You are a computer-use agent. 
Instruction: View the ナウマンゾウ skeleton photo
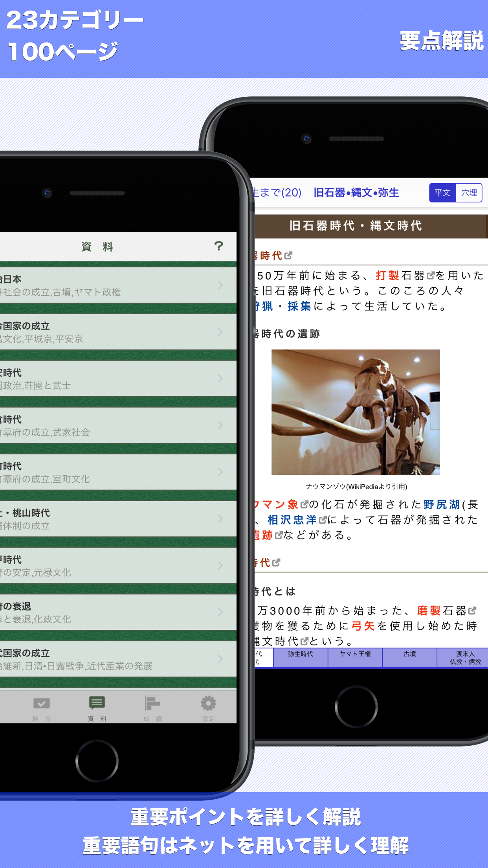(356, 412)
